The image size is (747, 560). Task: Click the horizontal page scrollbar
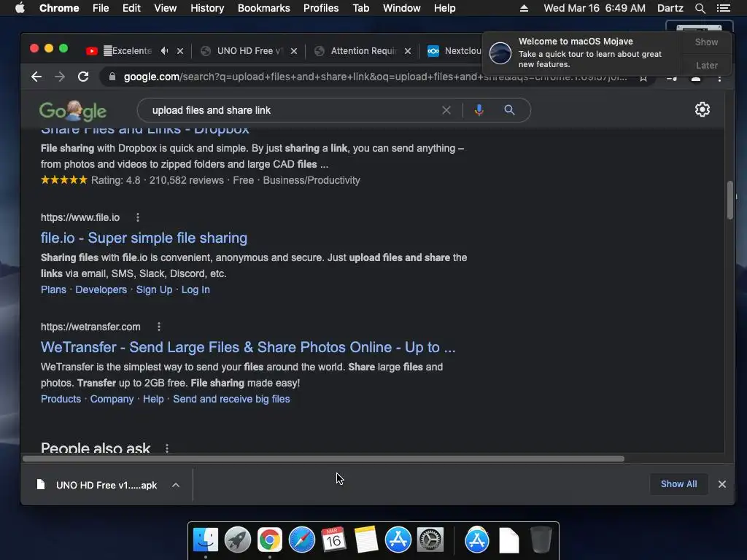tap(323, 459)
